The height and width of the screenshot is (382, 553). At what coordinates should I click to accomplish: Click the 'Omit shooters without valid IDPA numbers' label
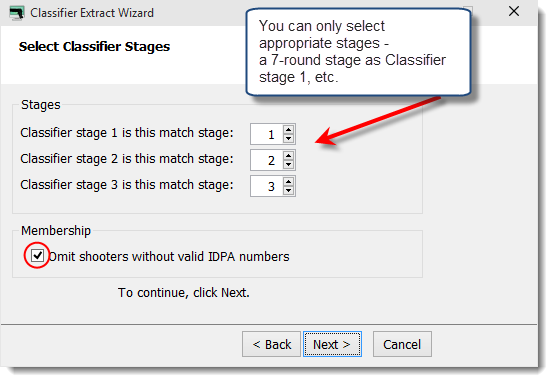pos(169,256)
